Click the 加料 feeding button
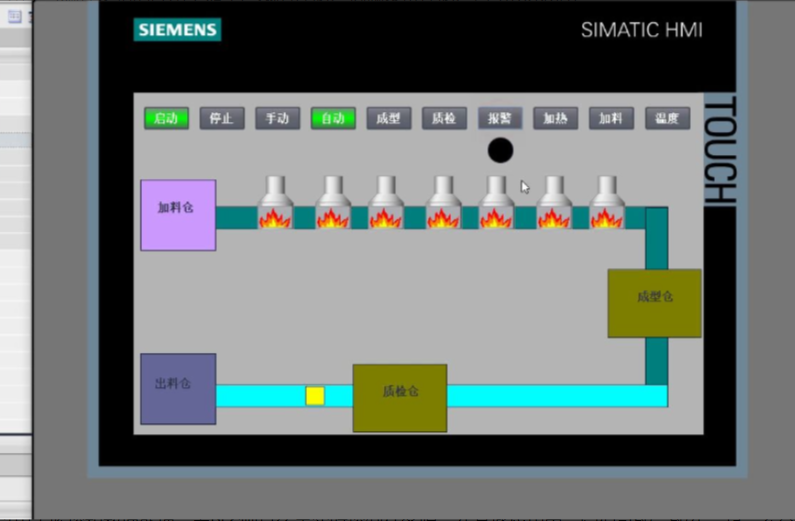Image resolution: width=795 pixels, height=521 pixels. point(611,118)
